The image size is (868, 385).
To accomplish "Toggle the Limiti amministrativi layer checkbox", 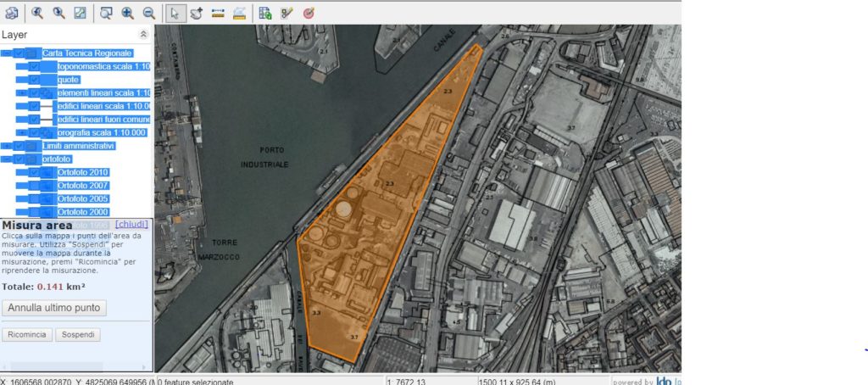I will click(19, 146).
